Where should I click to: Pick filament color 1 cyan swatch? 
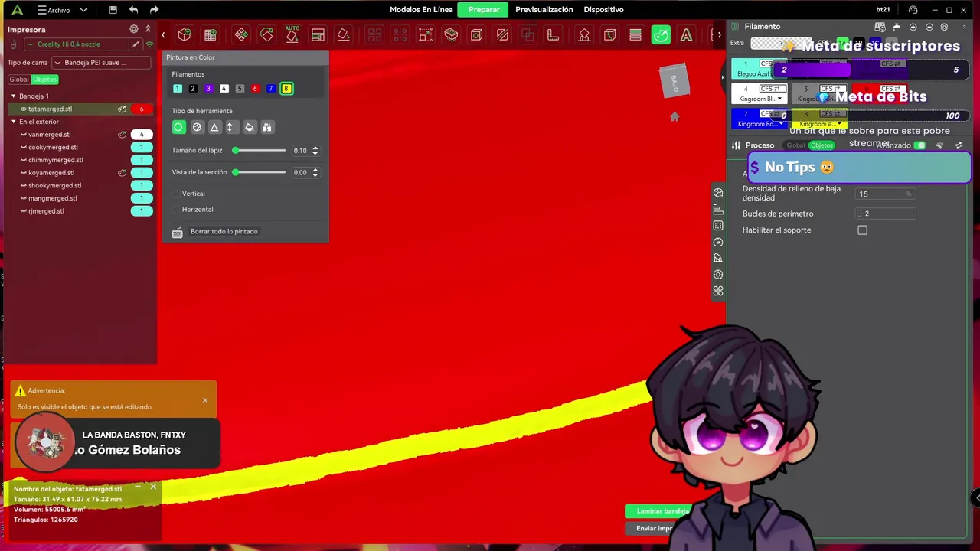[178, 89]
